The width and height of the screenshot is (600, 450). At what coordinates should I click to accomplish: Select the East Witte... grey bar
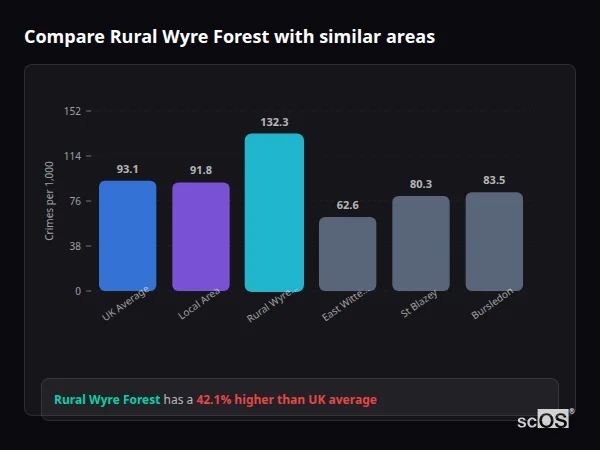347,254
